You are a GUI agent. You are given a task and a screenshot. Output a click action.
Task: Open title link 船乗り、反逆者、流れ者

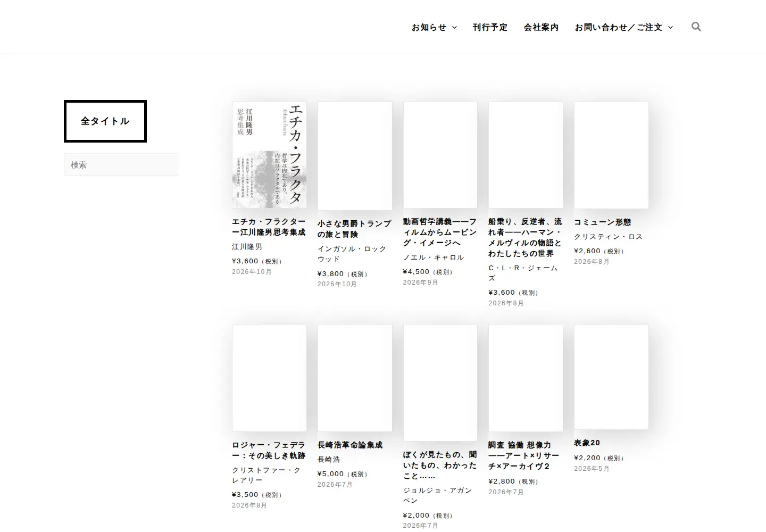(x=525, y=237)
